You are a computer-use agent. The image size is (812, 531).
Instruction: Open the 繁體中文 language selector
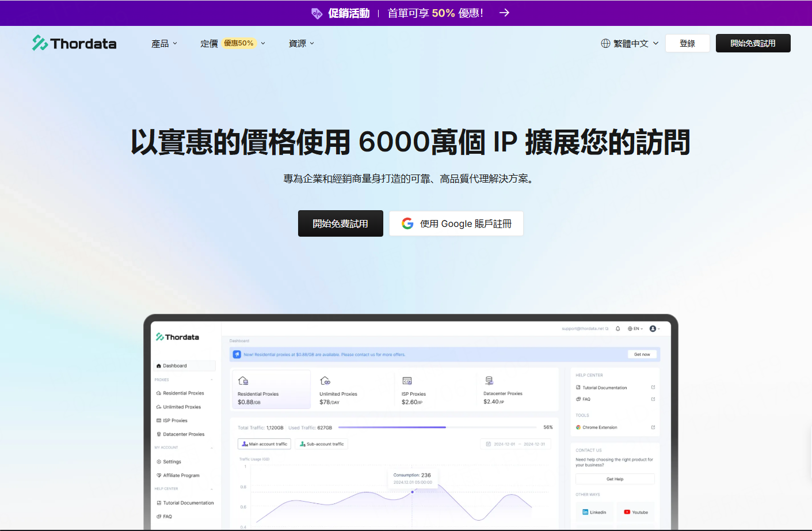tap(630, 44)
